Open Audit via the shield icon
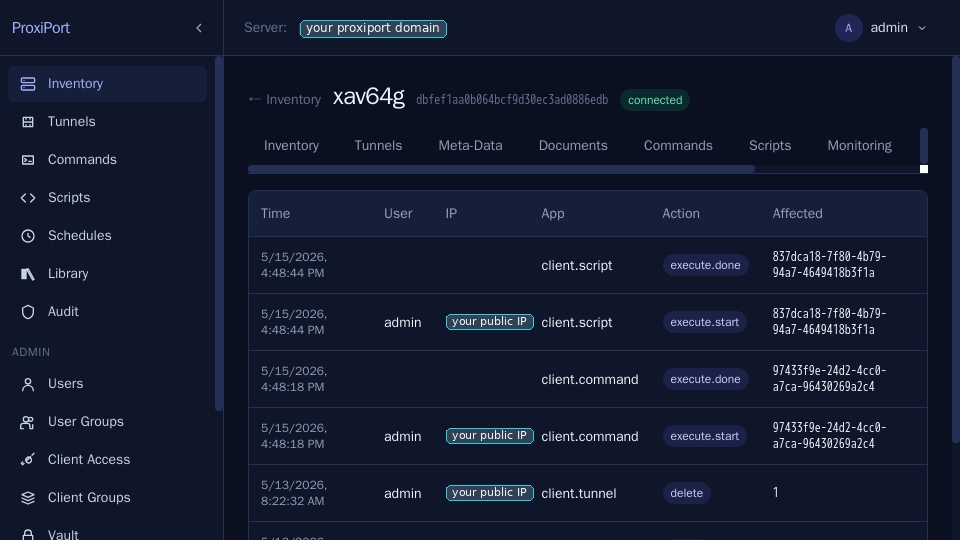 [28, 312]
